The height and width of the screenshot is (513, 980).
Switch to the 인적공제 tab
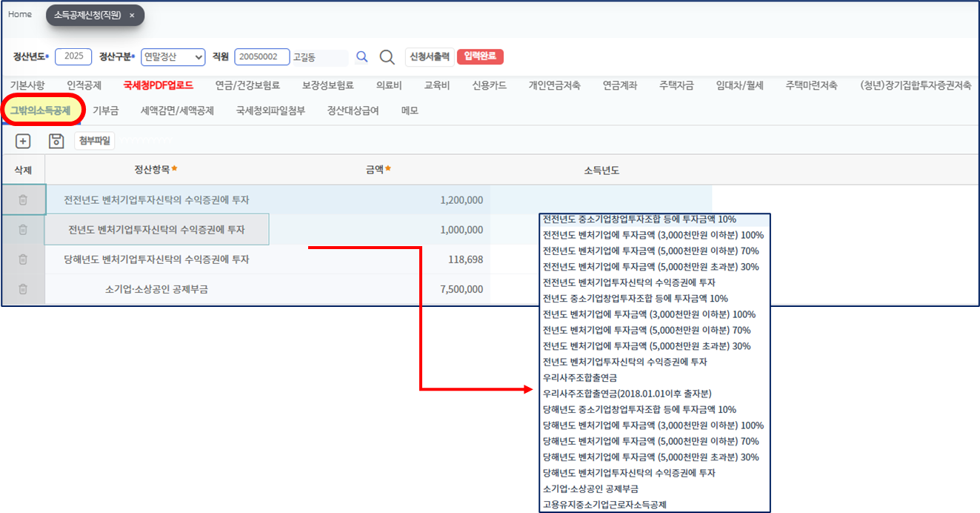coord(84,85)
